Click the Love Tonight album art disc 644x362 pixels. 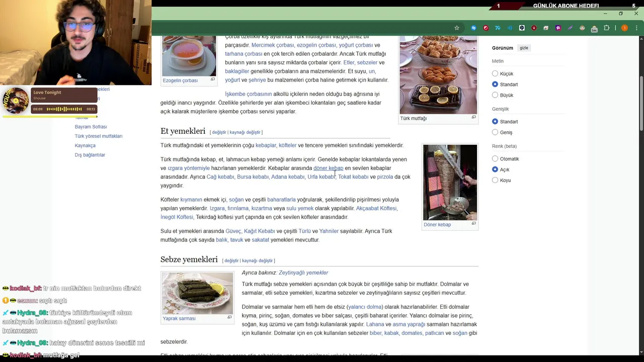(16, 101)
